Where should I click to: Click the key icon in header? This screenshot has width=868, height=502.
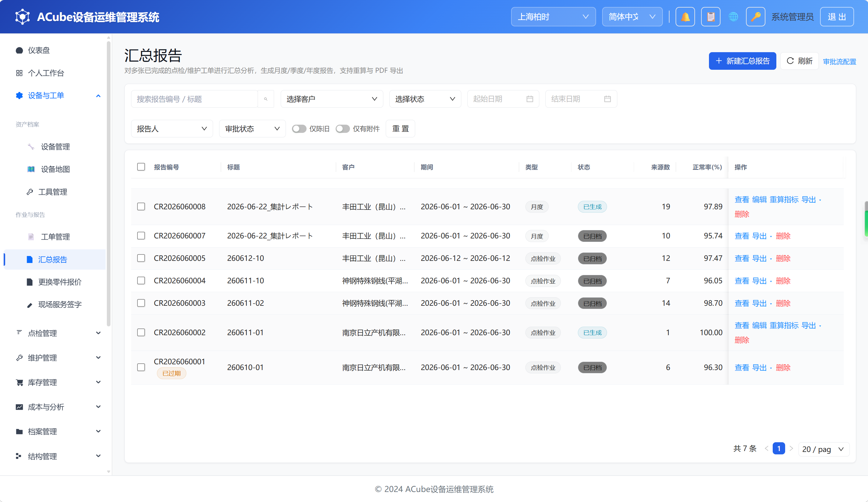(755, 16)
